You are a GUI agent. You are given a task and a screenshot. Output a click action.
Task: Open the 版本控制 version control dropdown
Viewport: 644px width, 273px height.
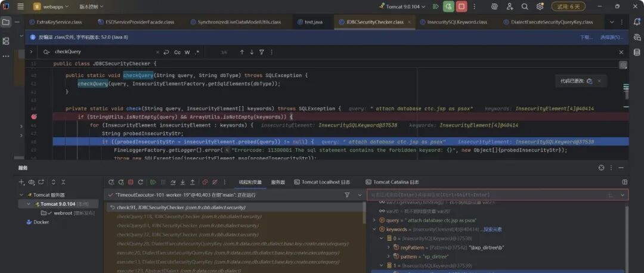(91, 7)
